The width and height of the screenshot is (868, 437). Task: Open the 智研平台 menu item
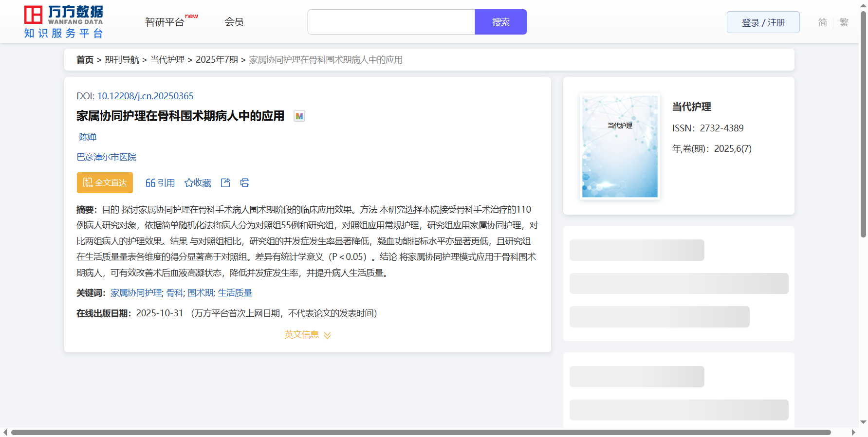point(165,22)
